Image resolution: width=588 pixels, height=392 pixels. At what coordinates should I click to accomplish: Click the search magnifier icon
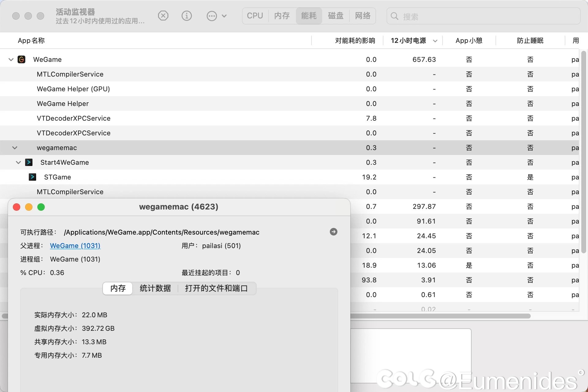[394, 16]
